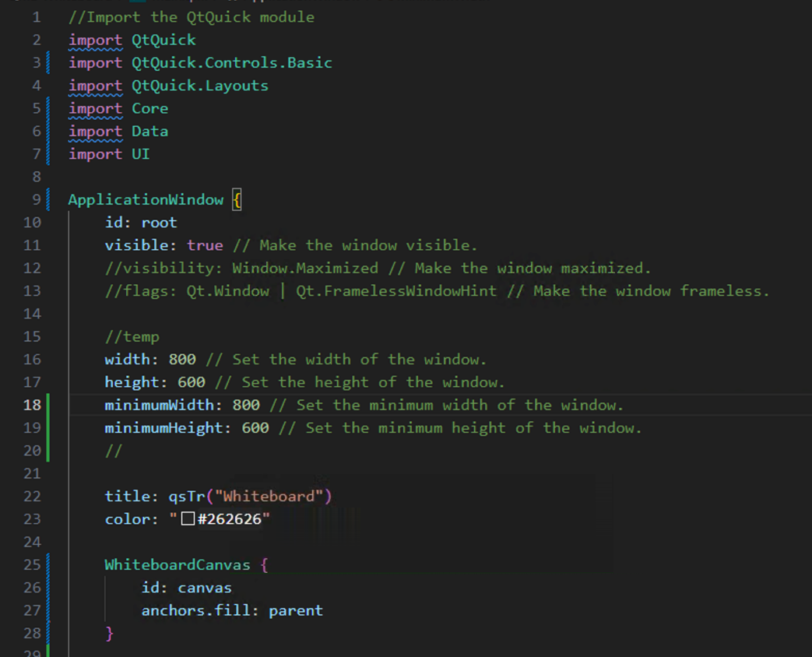The image size is (812, 657).
Task: Click the WhiteboardCanvas component name
Action: point(178,564)
